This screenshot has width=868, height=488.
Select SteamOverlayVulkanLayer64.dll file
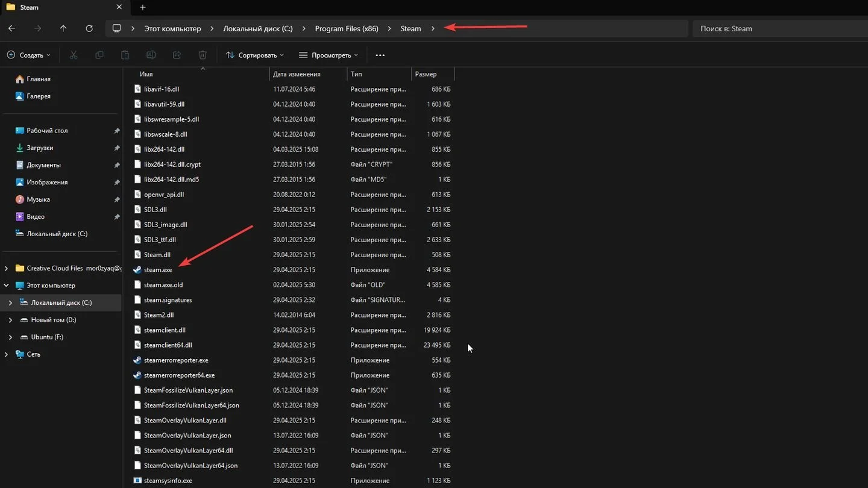[188, 451]
